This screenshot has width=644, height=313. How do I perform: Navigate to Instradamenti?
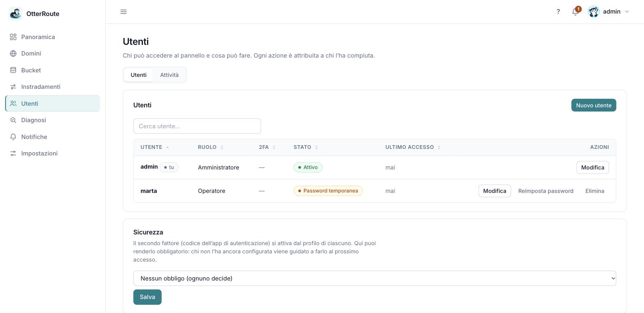point(53,87)
